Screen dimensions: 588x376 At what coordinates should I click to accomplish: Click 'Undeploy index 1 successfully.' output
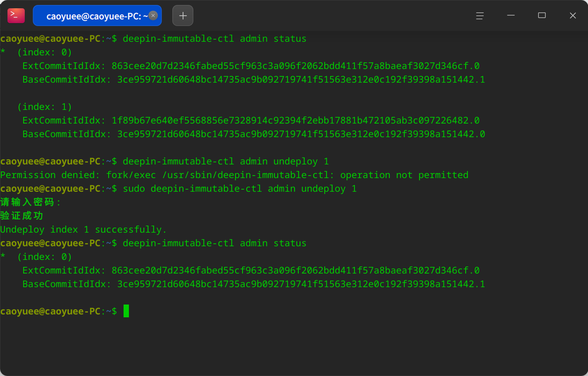pyautogui.click(x=83, y=230)
